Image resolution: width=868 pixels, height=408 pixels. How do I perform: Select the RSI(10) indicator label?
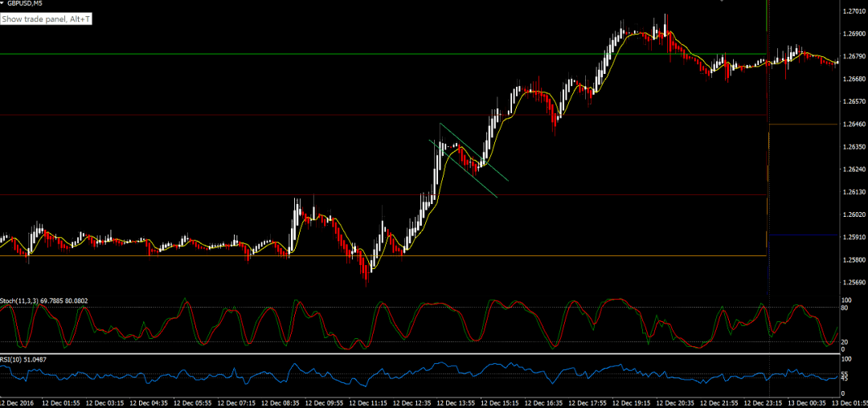(10, 359)
